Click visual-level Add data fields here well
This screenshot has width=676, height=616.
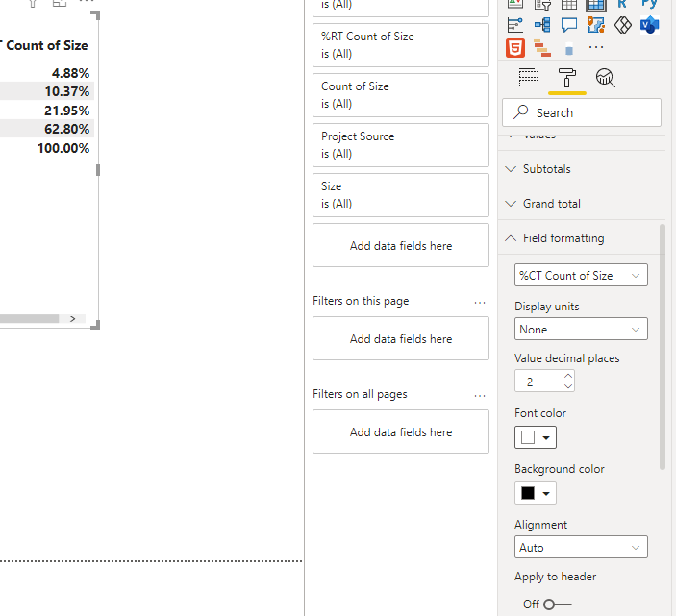pos(401,246)
